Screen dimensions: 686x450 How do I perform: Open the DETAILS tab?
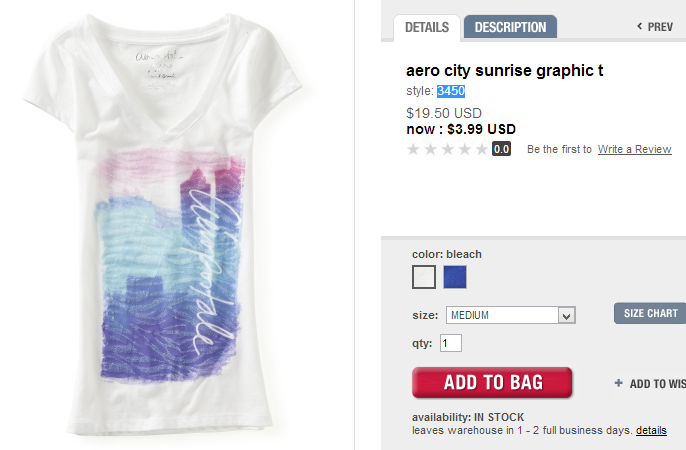[x=427, y=28]
